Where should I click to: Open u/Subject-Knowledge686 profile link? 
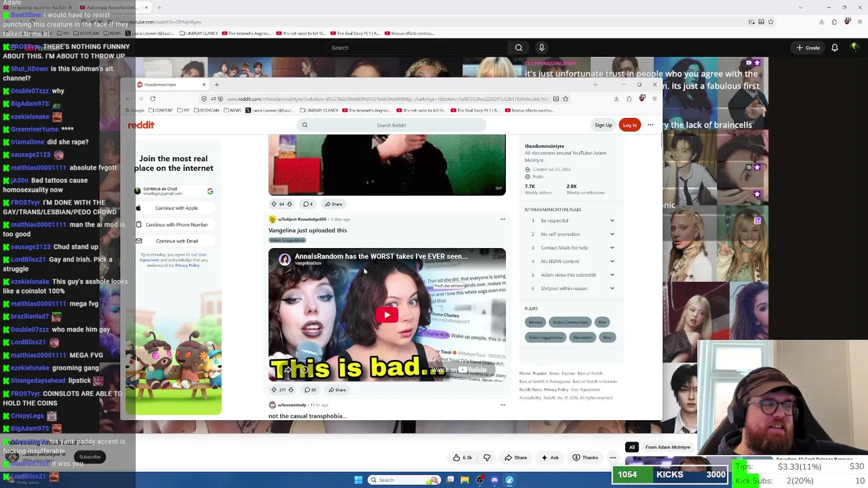coord(302,219)
